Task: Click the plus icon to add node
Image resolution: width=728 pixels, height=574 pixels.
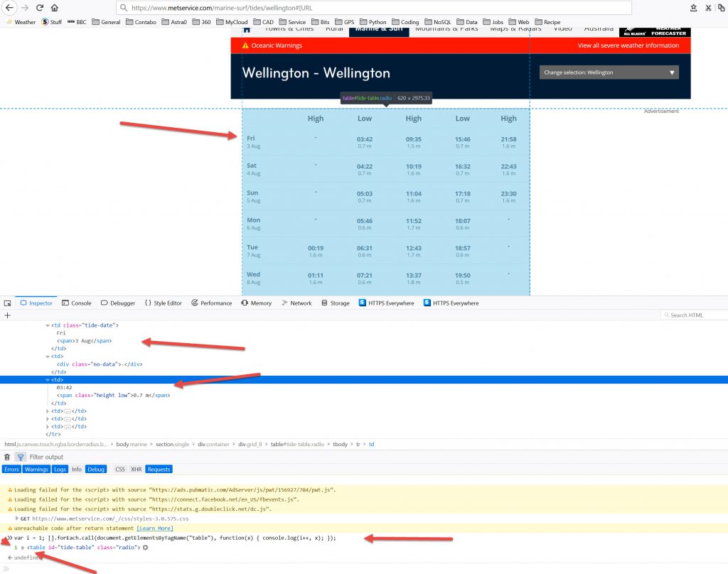Action: point(7,315)
